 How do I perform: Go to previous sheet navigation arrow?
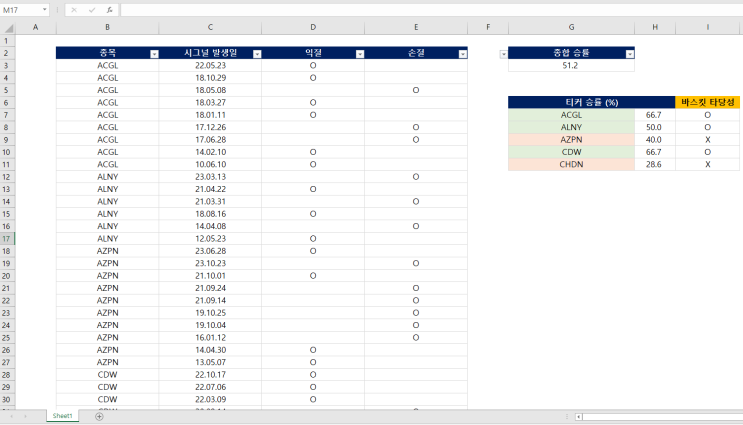(11, 416)
